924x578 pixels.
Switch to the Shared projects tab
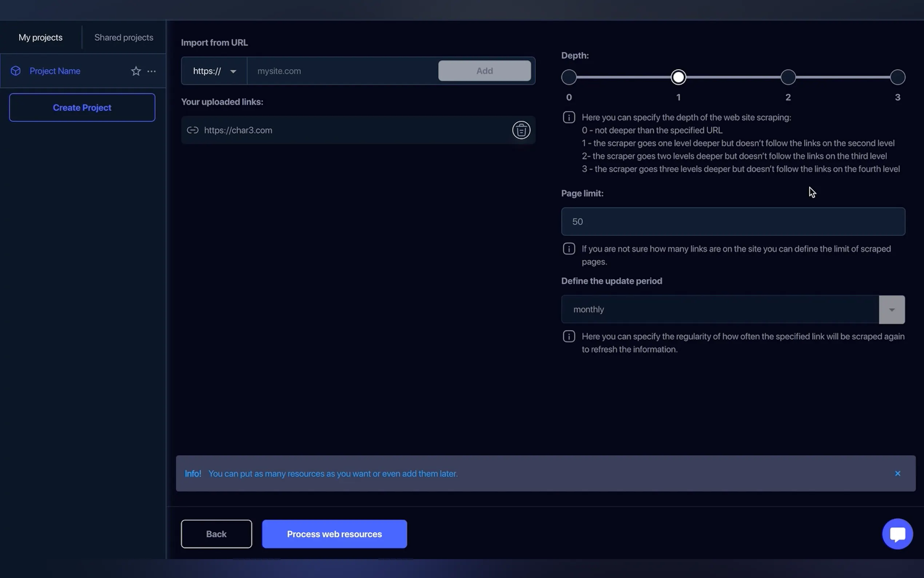point(124,37)
